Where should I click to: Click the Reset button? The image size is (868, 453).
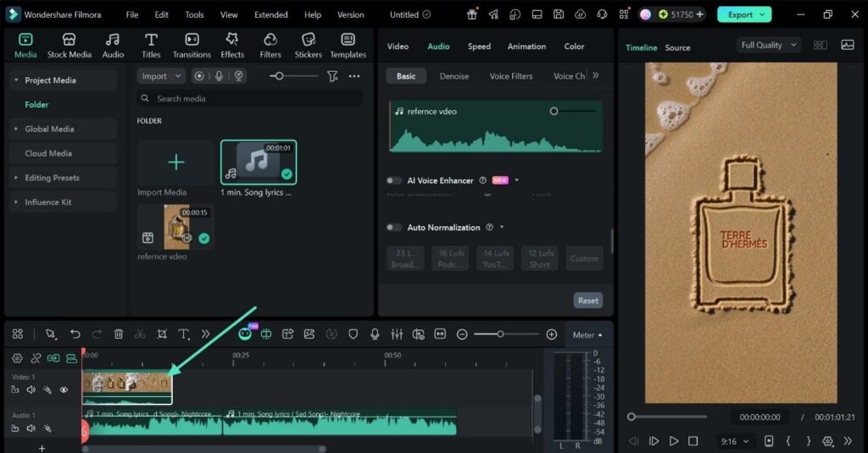[x=588, y=301]
